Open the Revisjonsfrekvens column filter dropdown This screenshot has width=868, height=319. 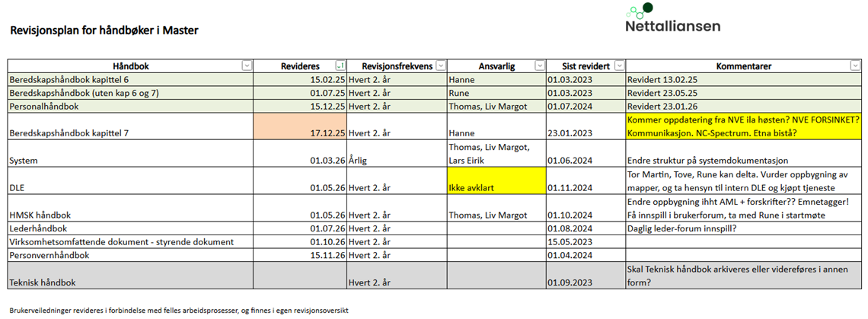[441, 66]
